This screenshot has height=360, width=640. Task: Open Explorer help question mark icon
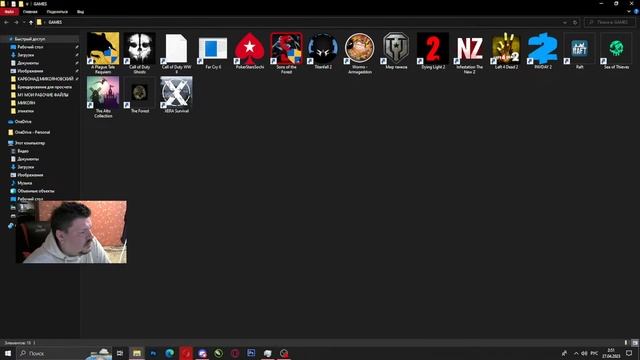[x=636, y=12]
